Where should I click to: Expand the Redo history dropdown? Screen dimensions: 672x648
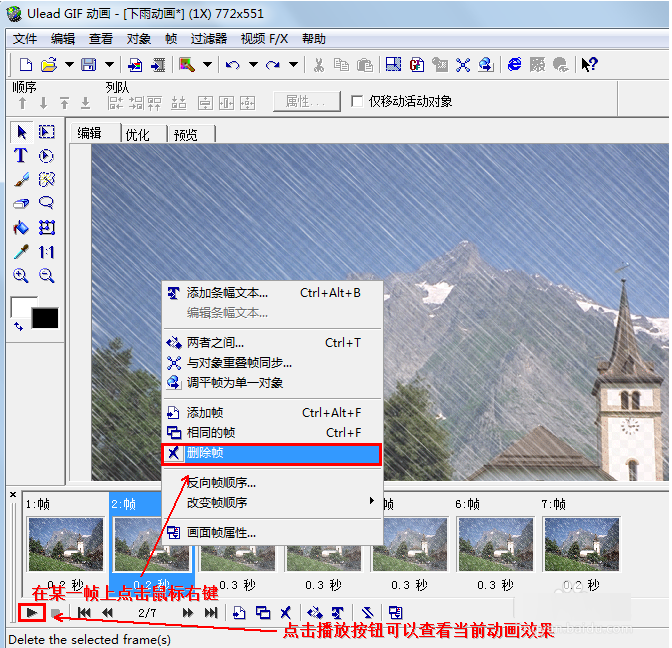click(x=293, y=65)
